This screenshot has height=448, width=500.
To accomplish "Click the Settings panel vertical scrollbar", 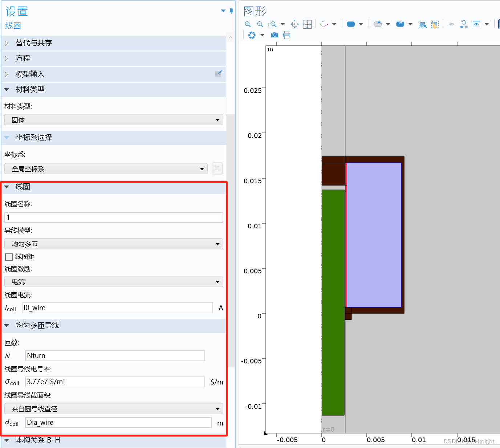I will point(231,241).
